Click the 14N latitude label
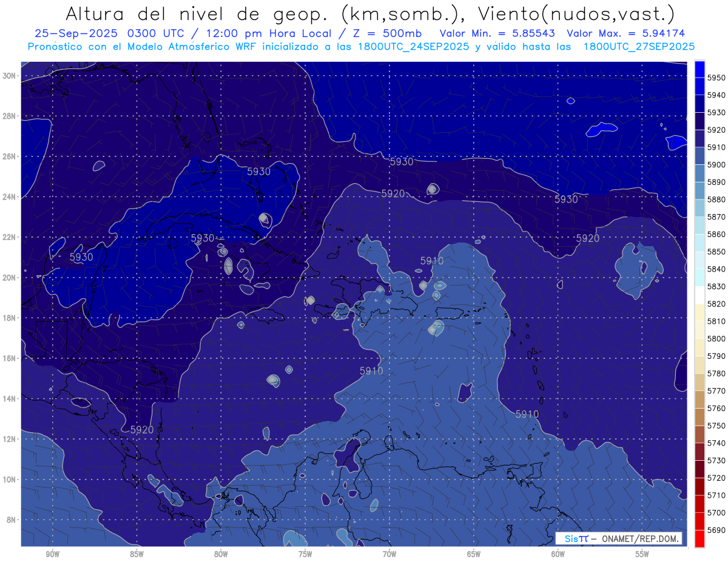Screen dimensions: 728x562 (x=8, y=399)
